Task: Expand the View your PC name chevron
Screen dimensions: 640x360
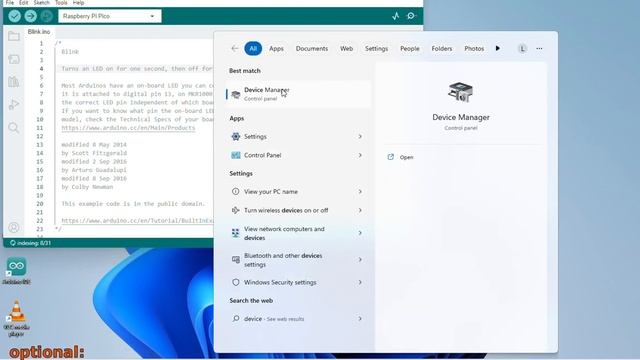Action: click(x=360, y=191)
